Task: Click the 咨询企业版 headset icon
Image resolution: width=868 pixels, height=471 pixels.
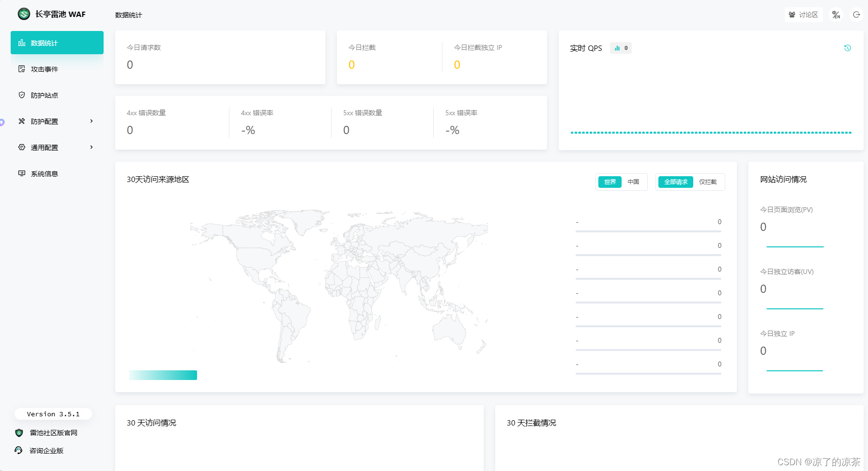Action: click(19, 450)
